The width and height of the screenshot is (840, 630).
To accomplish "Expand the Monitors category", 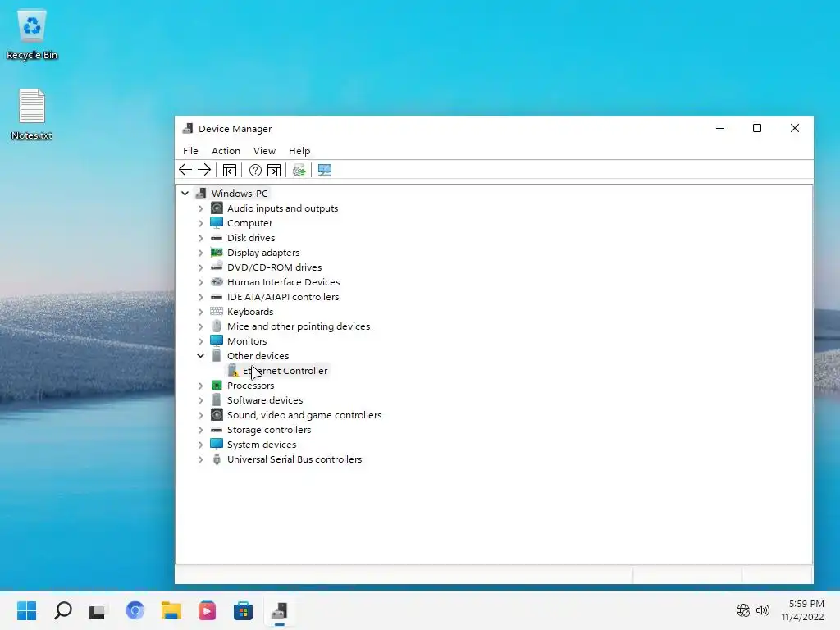I will tap(200, 341).
